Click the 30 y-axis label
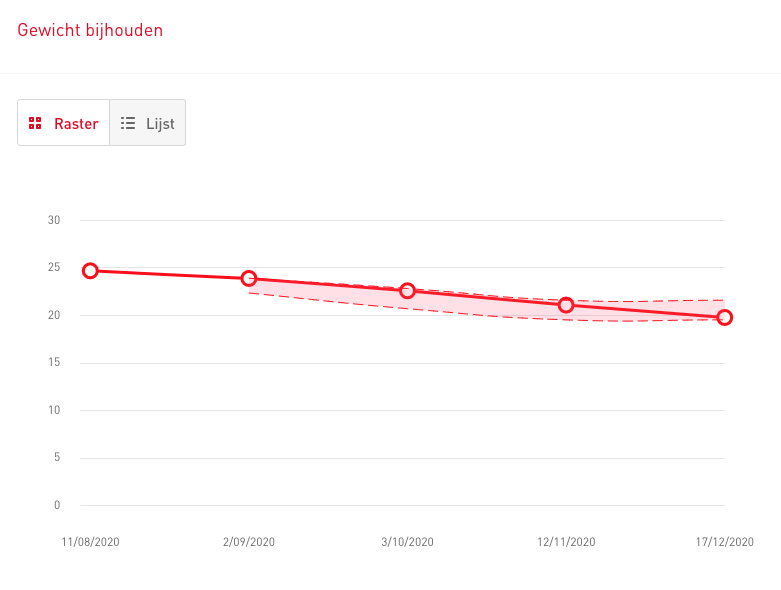Image resolution: width=781 pixels, height=590 pixels. [x=54, y=220]
